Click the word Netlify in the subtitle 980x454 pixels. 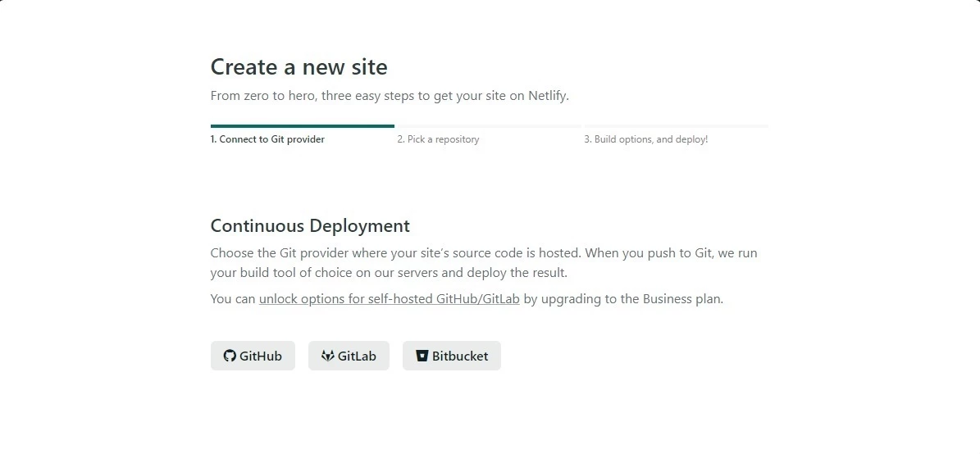tap(547, 96)
